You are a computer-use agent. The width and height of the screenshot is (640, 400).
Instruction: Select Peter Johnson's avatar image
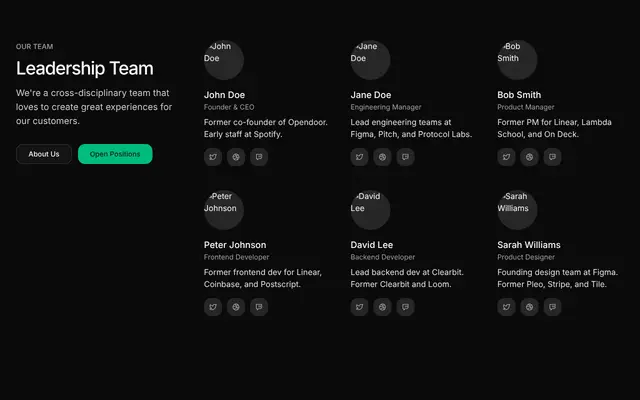[x=224, y=210]
